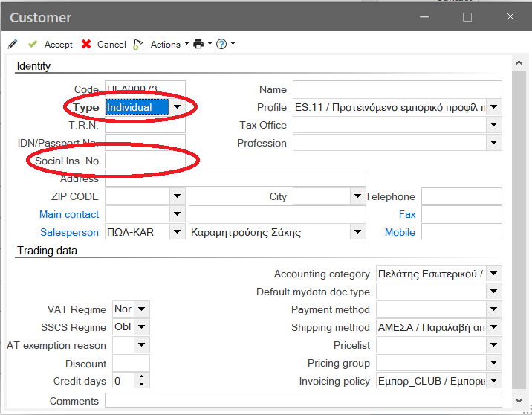The image size is (532, 415).
Task: Open the Default mydata doc type dropdown
Action: coord(493,291)
